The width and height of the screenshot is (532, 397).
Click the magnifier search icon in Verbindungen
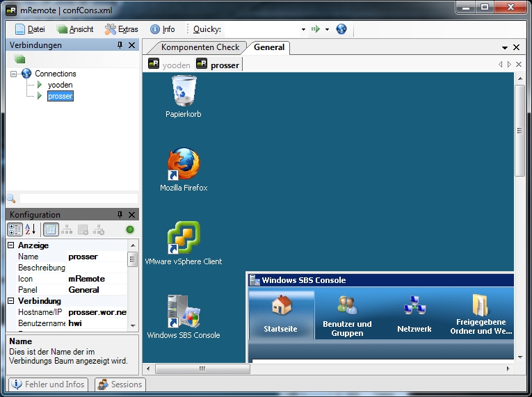click(11, 199)
